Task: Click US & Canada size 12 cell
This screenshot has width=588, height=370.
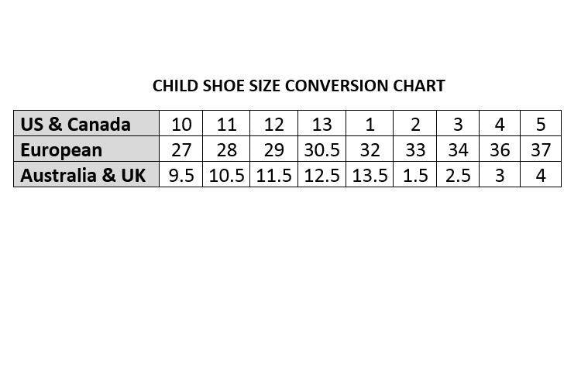Action: click(273, 124)
